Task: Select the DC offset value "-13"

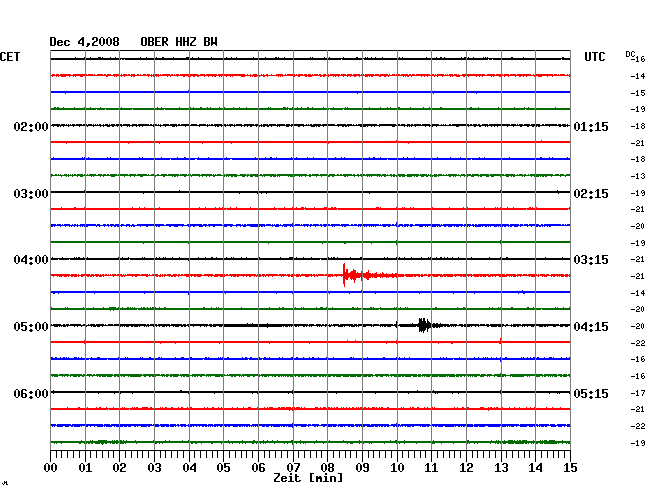Action: [638, 176]
